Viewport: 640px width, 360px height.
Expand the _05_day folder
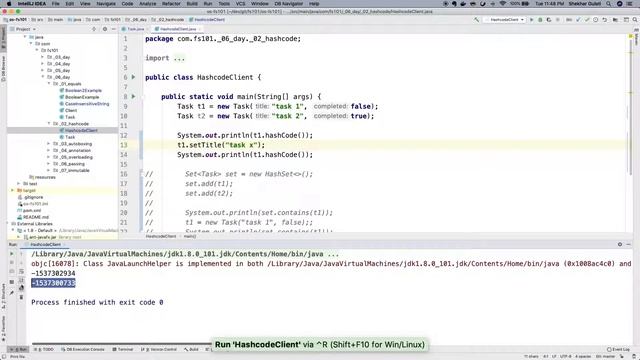pyautogui.click(x=42, y=70)
